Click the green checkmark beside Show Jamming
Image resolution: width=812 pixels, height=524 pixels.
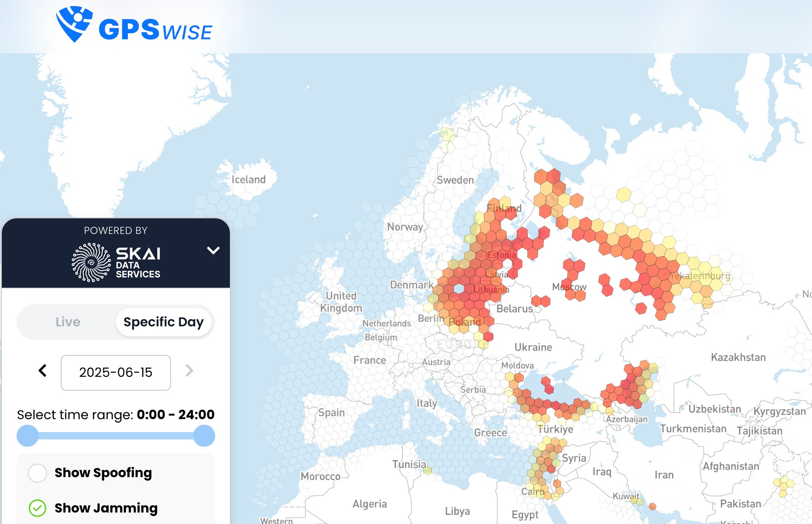click(37, 508)
